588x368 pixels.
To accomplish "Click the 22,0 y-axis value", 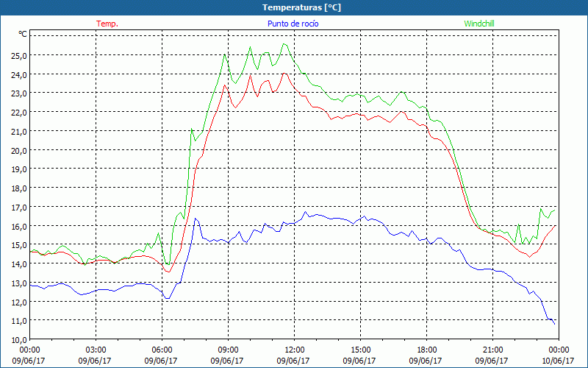I will [19, 113].
